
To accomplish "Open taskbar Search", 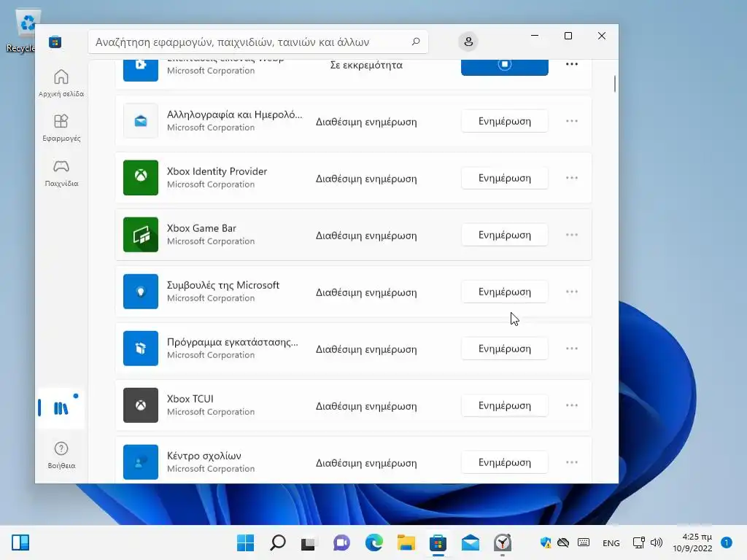I will 278,542.
